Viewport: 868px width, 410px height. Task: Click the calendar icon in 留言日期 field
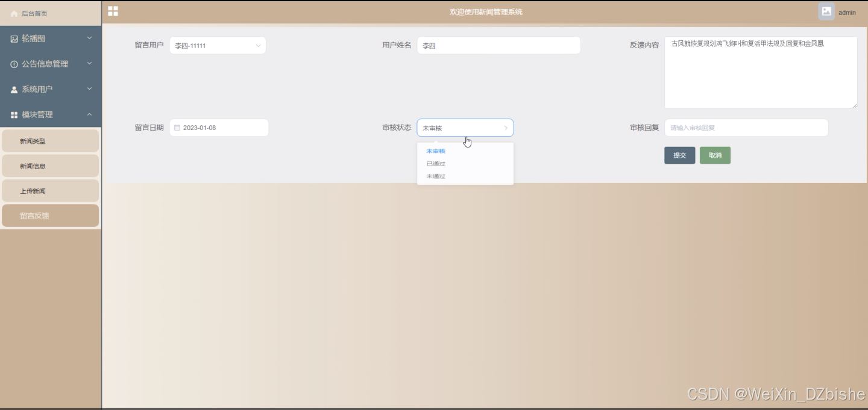177,128
